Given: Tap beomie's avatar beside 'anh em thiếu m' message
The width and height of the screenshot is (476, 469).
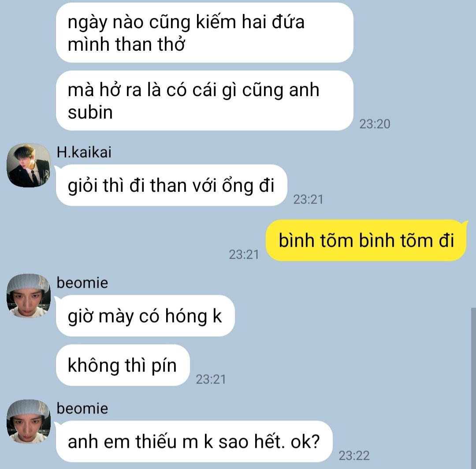Looking at the screenshot, I should tap(29, 421).
